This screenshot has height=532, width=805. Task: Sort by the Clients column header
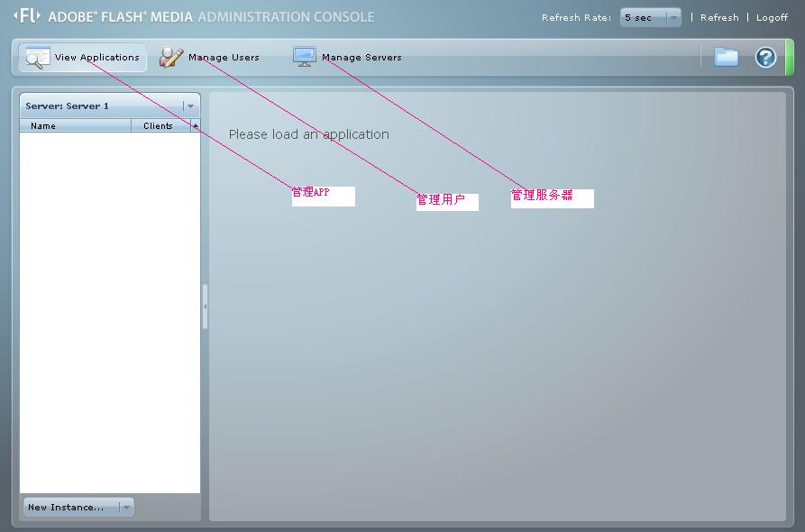160,126
